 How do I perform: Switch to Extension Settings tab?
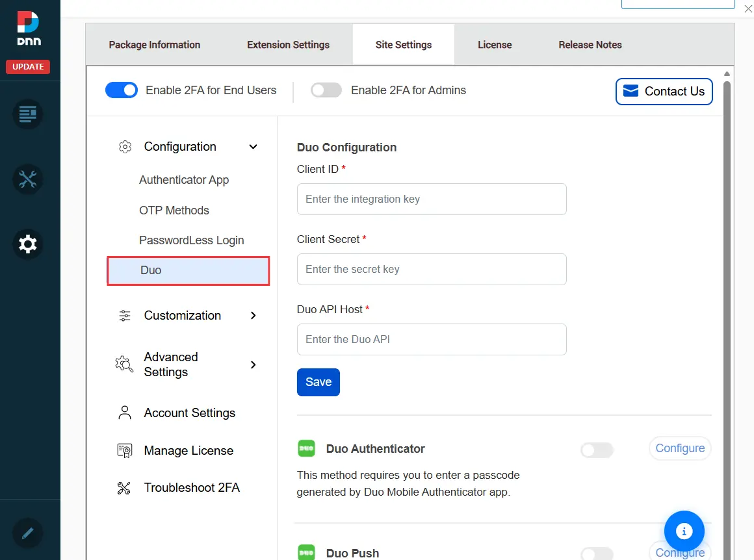288,45
